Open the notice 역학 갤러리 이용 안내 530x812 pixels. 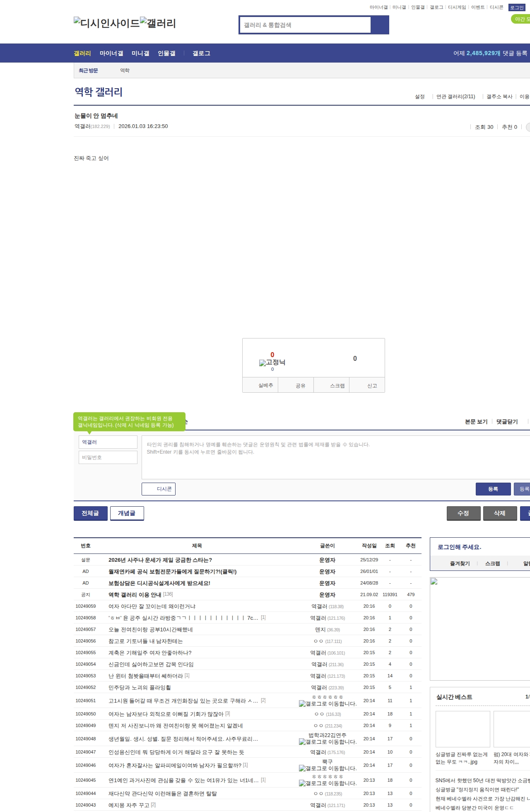click(x=135, y=595)
